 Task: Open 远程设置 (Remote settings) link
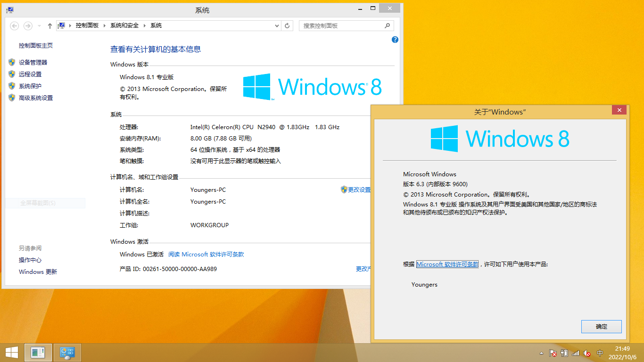point(30,74)
